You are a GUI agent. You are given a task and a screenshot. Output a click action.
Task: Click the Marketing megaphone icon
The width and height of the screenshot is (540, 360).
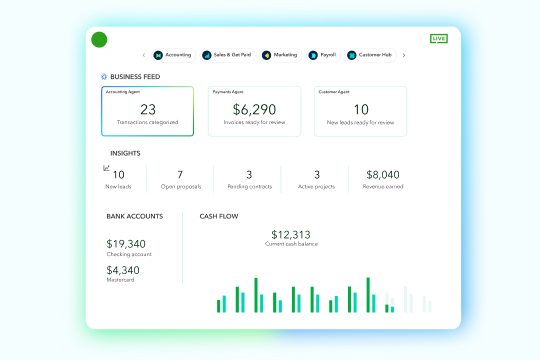266,55
